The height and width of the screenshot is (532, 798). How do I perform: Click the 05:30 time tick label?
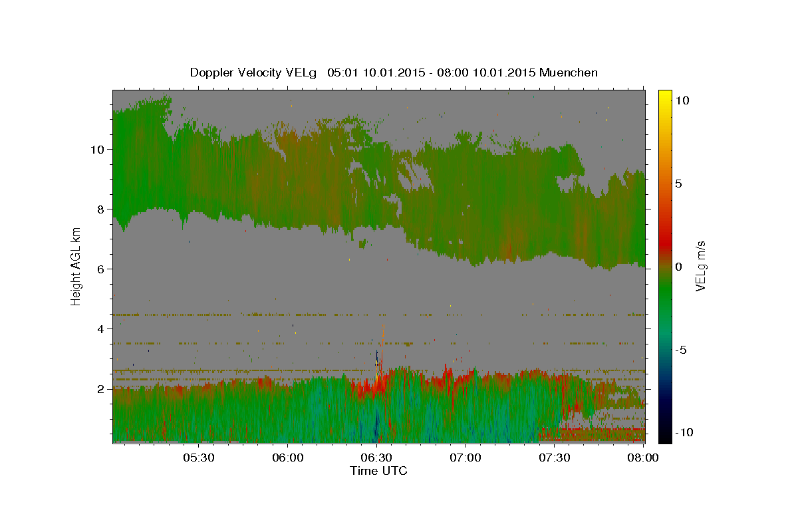point(199,458)
